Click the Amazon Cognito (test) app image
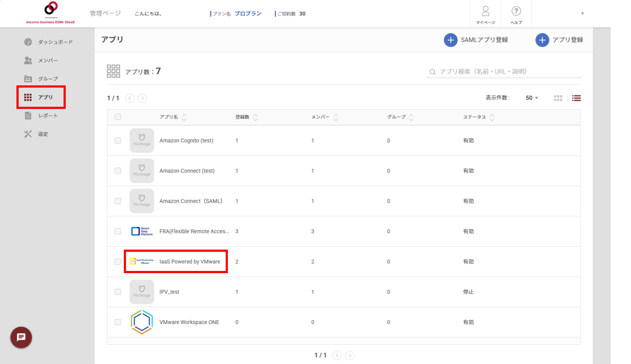631x364 pixels. pos(142,140)
